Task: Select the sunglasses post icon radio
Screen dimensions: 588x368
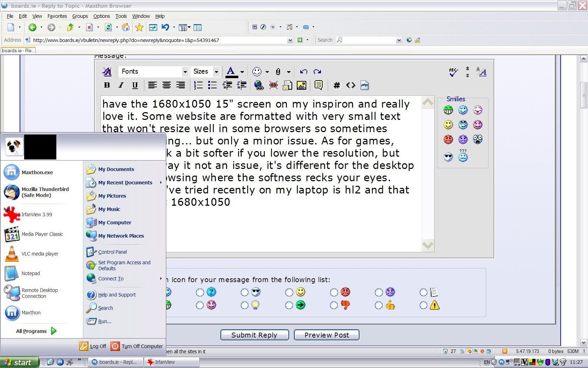Action: 245,292
